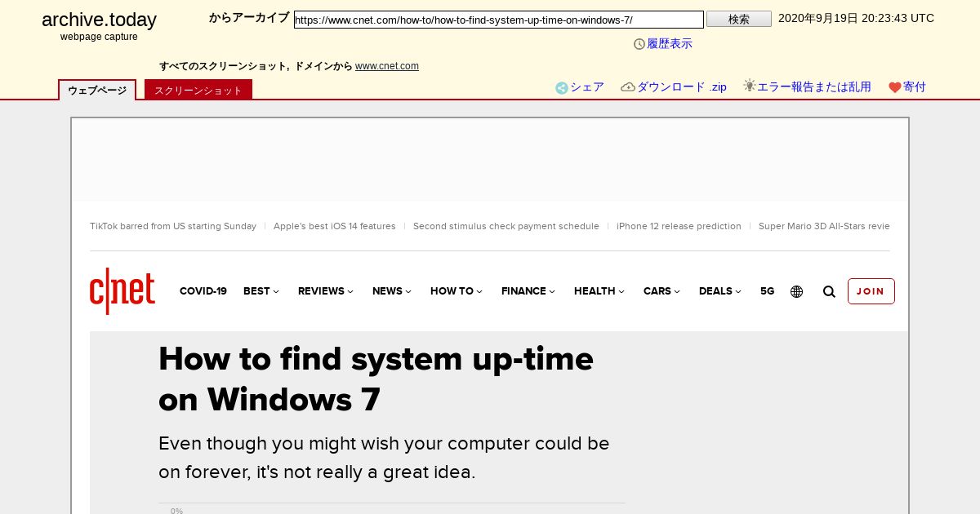Viewport: 980px width, 514px height.
Task: Open the CNET search magnifier icon
Action: point(829,291)
